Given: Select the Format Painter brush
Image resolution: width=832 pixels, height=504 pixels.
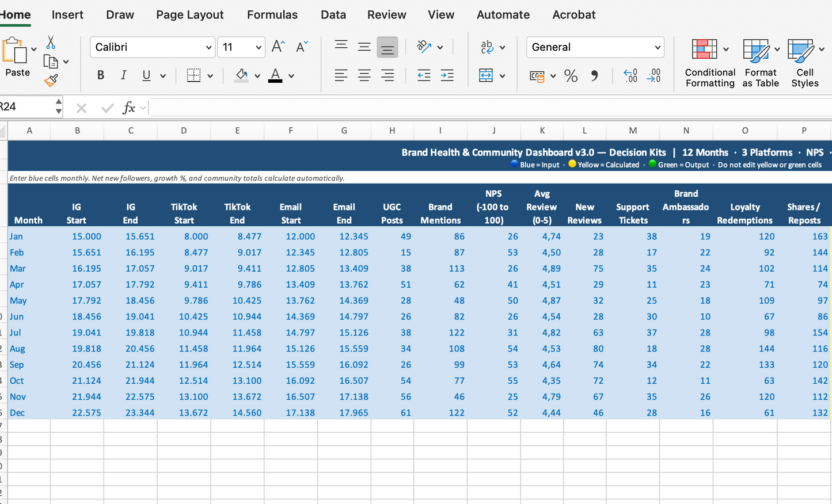Looking at the screenshot, I should [x=51, y=80].
